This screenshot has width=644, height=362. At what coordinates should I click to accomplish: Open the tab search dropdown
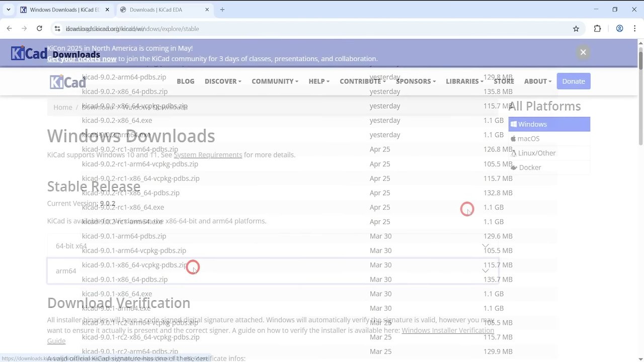[8, 10]
